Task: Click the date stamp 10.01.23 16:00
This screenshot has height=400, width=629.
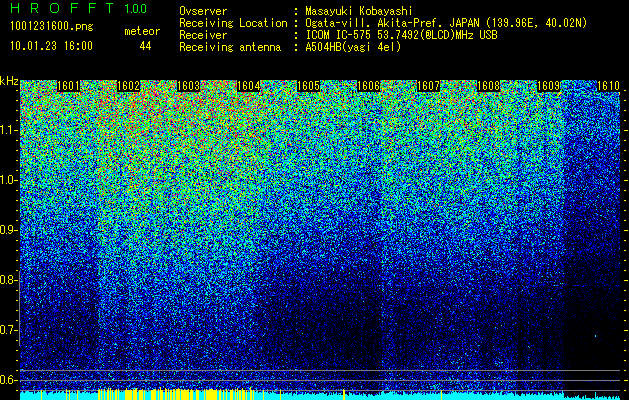Action: coord(51,46)
